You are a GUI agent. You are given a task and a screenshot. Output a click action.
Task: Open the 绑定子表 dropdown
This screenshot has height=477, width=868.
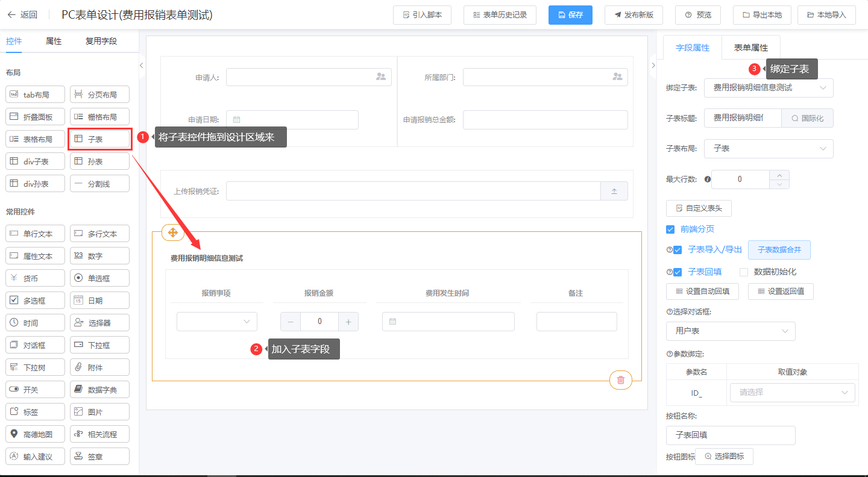click(x=768, y=88)
